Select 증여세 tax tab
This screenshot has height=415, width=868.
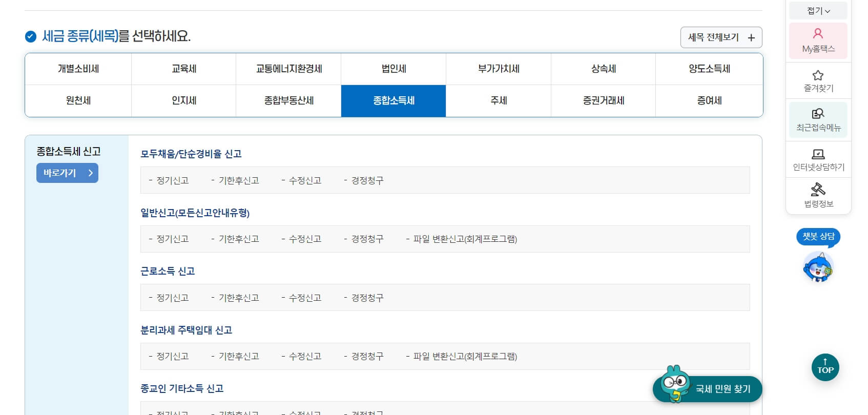coord(709,100)
